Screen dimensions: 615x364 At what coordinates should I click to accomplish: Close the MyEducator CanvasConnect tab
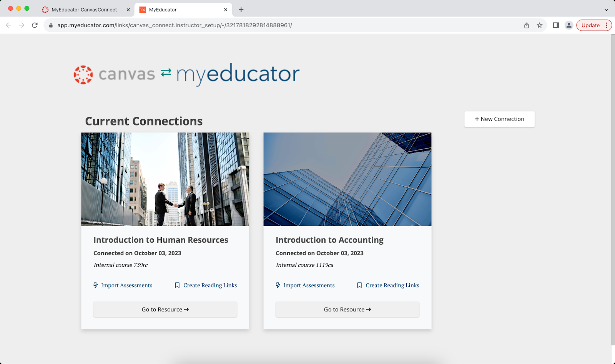click(x=128, y=10)
